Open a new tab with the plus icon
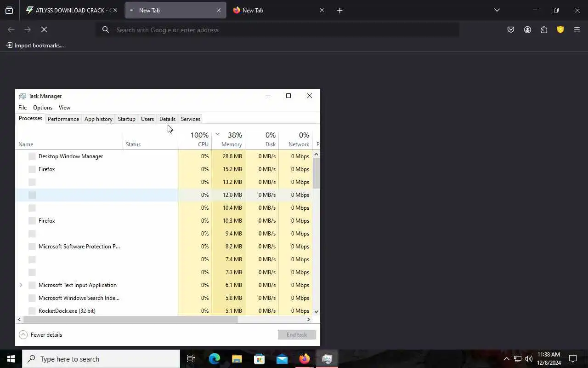Viewport: 588px width, 368px height. (x=339, y=10)
